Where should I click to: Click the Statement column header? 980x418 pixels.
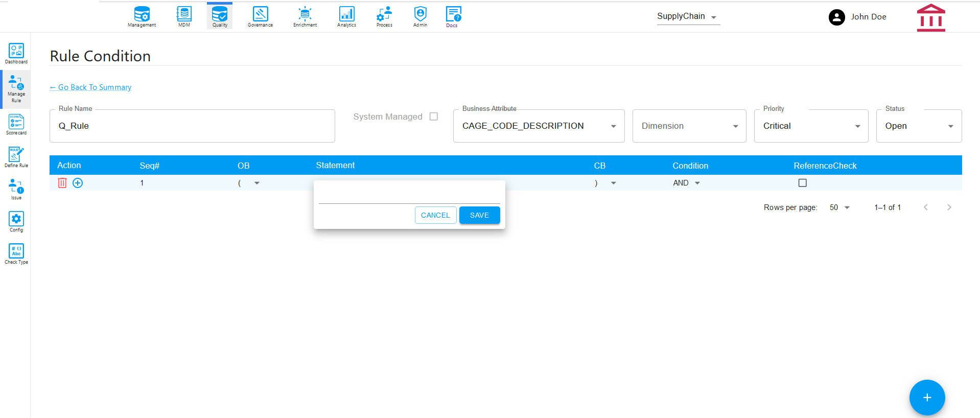(x=335, y=165)
